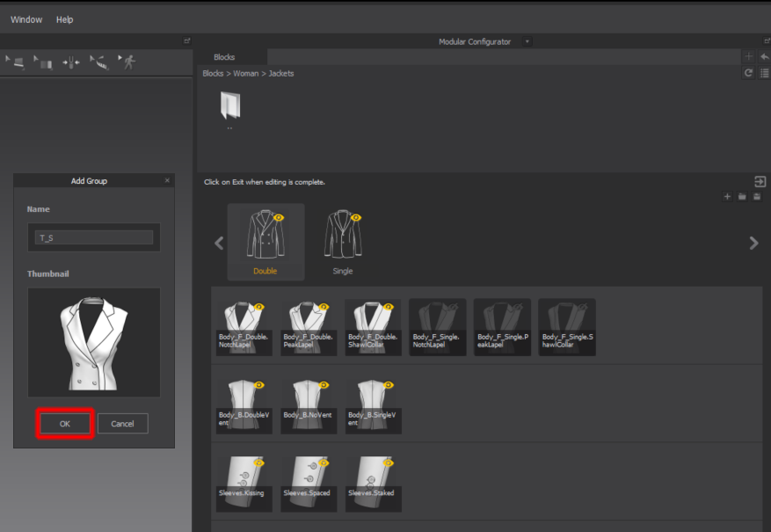Select the Body_F_Double.NotchLapel block

(x=244, y=326)
